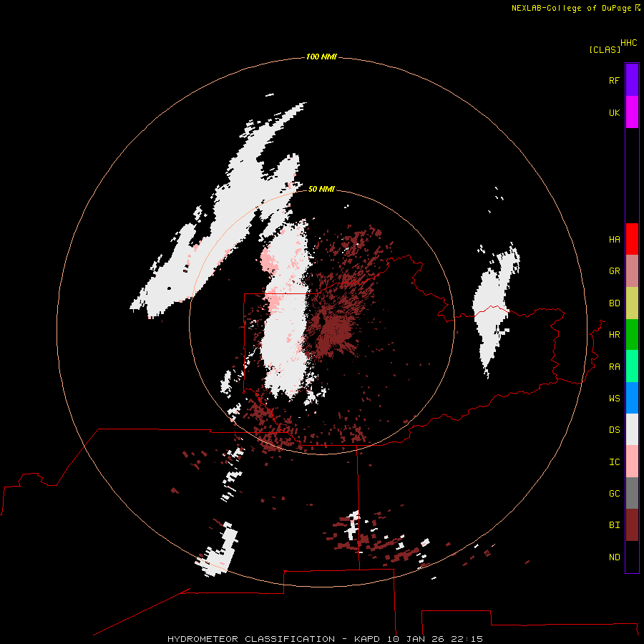644x644 pixels.
Task: Click the DS white legend swatch
Action: point(632,429)
